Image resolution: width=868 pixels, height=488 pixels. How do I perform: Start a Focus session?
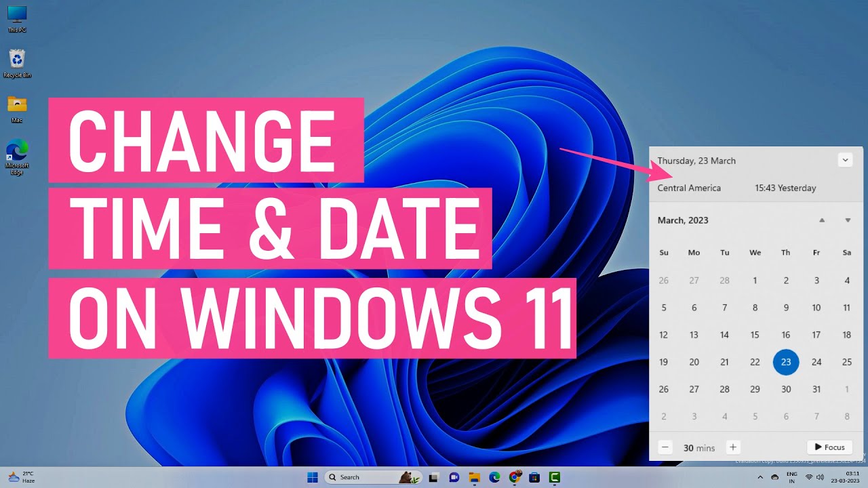829,447
